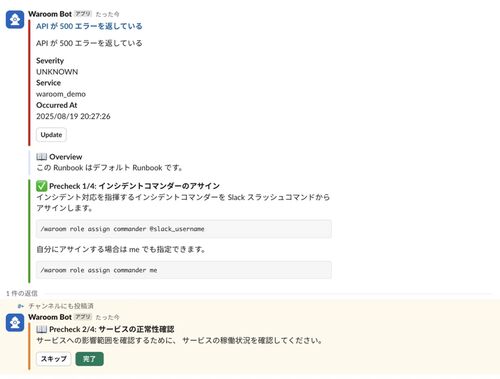Click the book icon beside Overview

pyautogui.click(x=41, y=157)
